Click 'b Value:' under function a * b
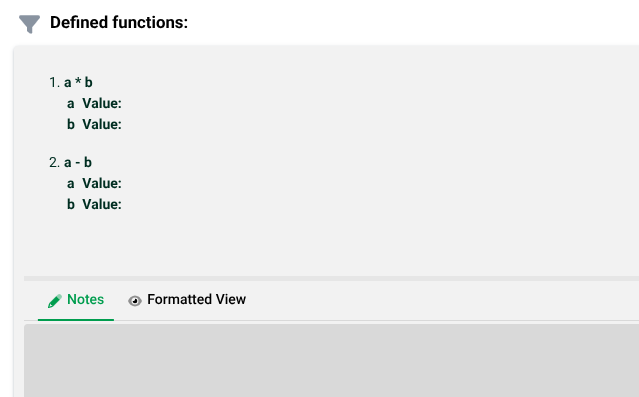 pyautogui.click(x=94, y=124)
